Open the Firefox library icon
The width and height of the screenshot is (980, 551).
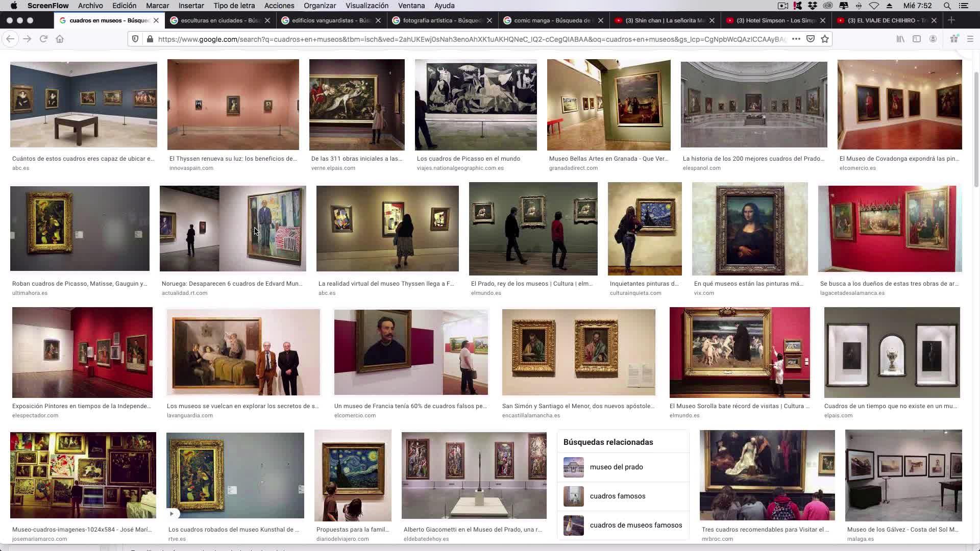(901, 39)
